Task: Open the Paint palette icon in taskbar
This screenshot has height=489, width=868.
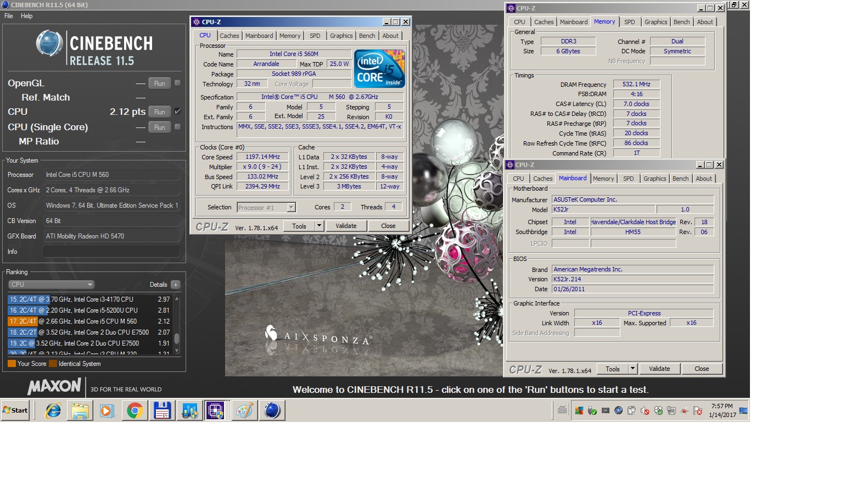Action: pos(244,410)
